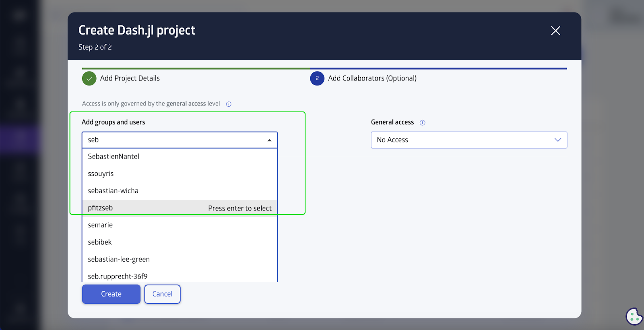
Task: Click the step 2 circle for Add Collaborators
Action: point(317,78)
